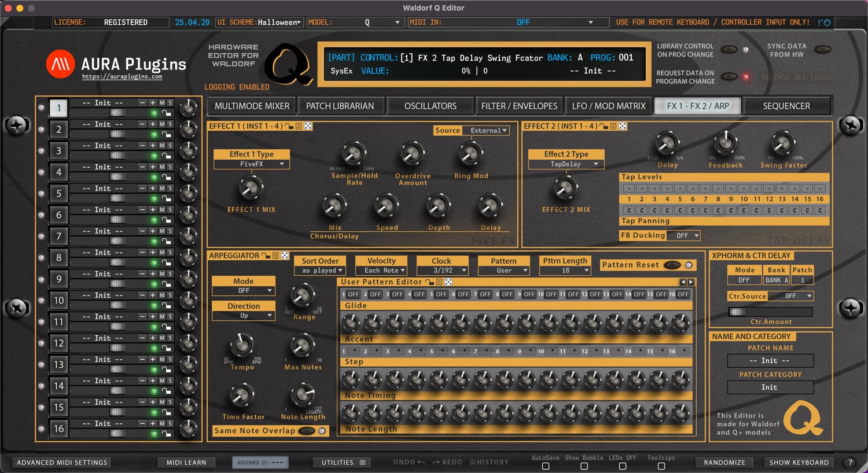Open the HISTORY list

pos(489,463)
